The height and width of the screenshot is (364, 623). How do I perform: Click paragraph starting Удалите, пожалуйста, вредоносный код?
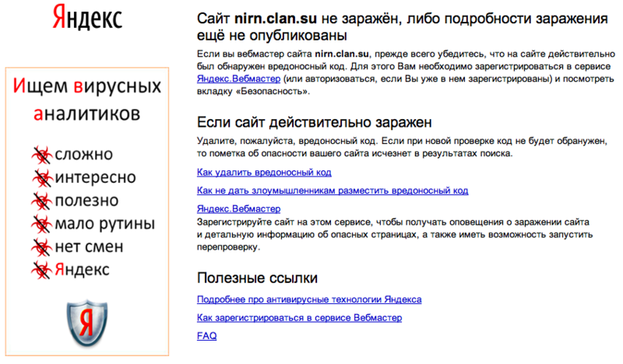pyautogui.click(x=402, y=147)
